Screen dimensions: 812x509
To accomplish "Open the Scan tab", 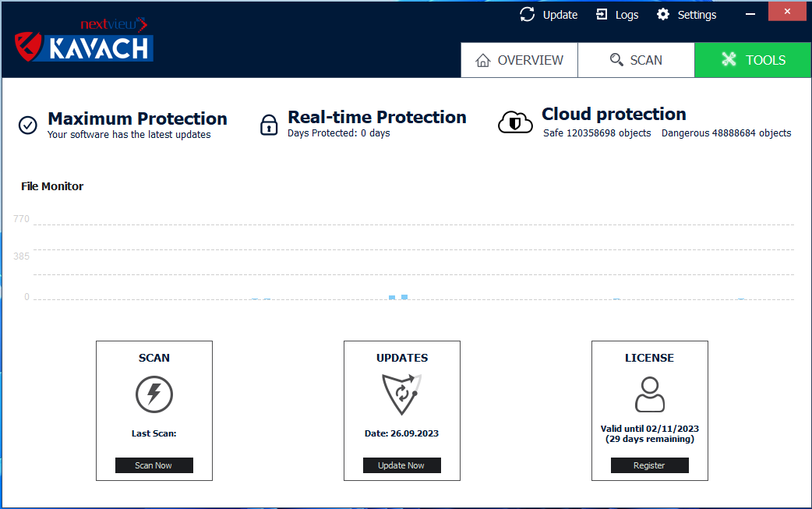I will [x=636, y=60].
